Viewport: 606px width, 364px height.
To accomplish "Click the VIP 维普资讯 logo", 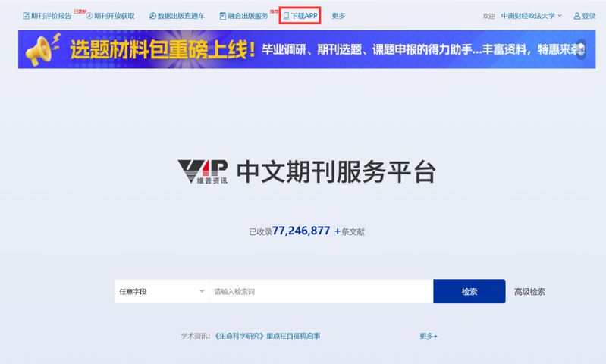I will (202, 172).
